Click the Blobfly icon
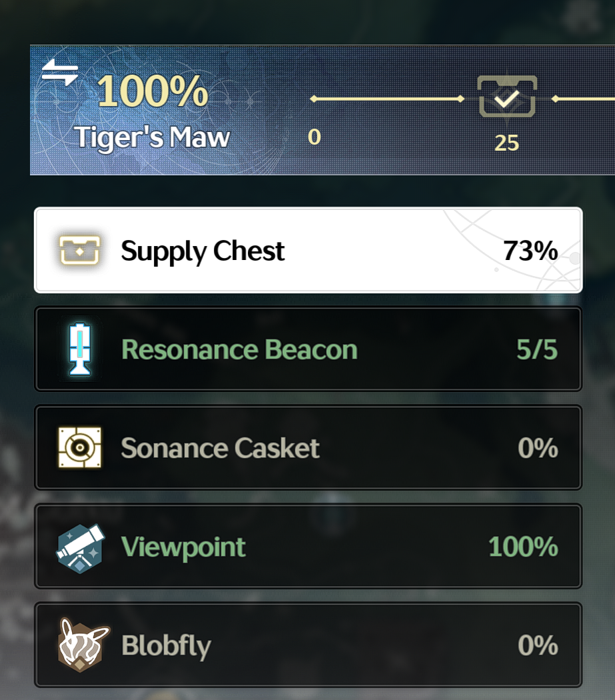 point(83,645)
